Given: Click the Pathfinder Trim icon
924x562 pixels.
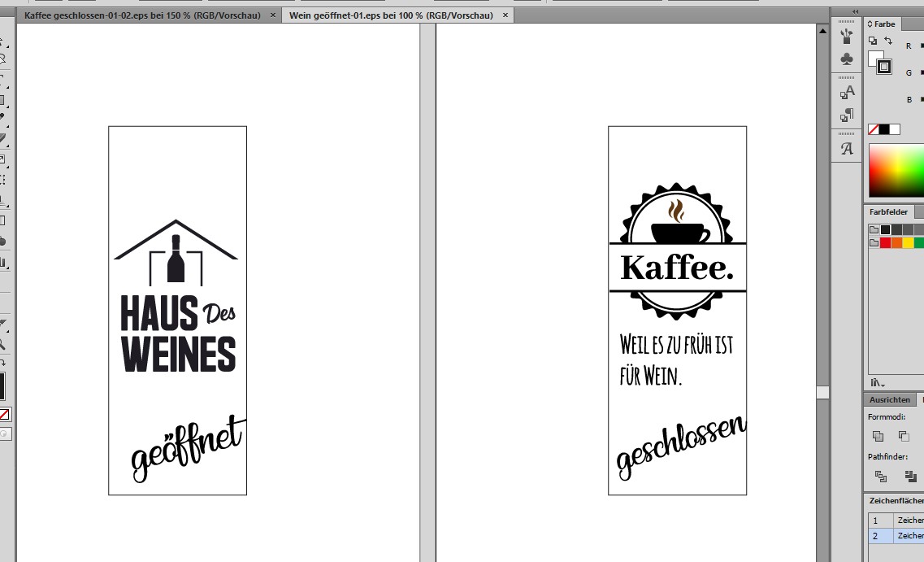Looking at the screenshot, I should 909,477.
